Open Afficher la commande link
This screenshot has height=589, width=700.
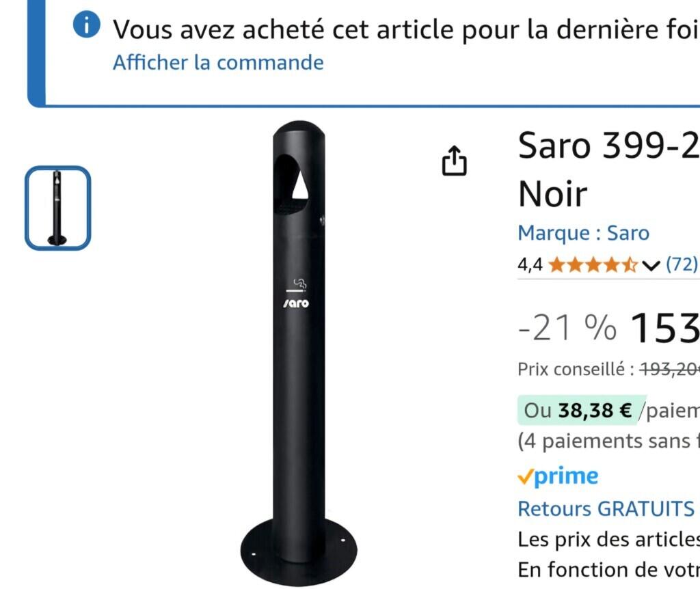tap(218, 62)
